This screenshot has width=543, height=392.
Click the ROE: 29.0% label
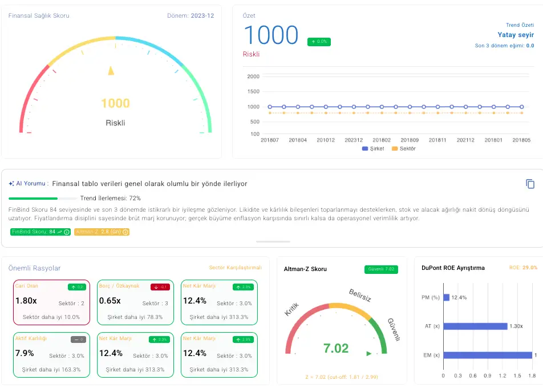[523, 268]
